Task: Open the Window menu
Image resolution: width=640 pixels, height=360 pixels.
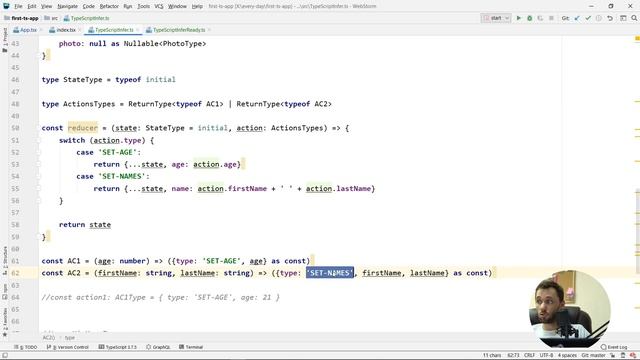Action: [177, 6]
